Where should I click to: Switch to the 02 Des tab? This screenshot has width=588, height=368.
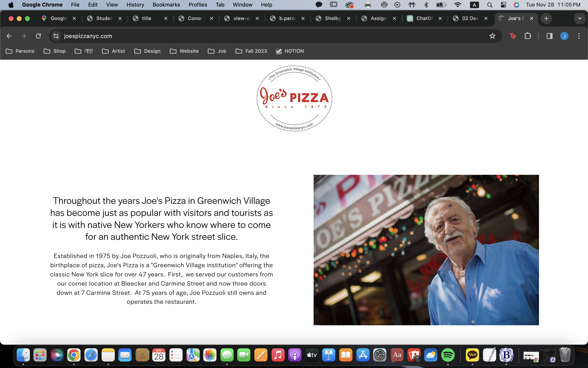470,18
